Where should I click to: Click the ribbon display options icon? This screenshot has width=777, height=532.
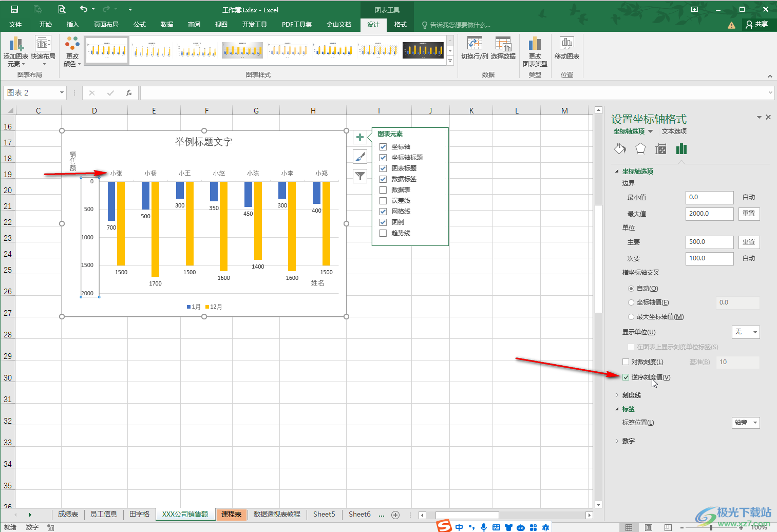coord(694,9)
